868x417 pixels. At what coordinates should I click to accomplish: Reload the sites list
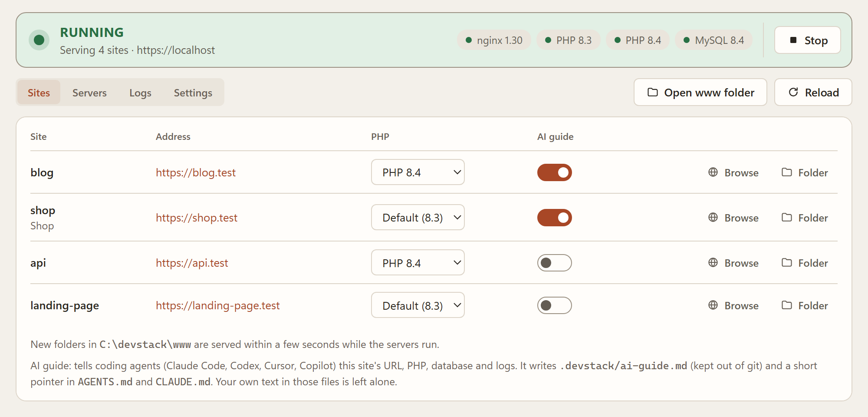click(813, 92)
